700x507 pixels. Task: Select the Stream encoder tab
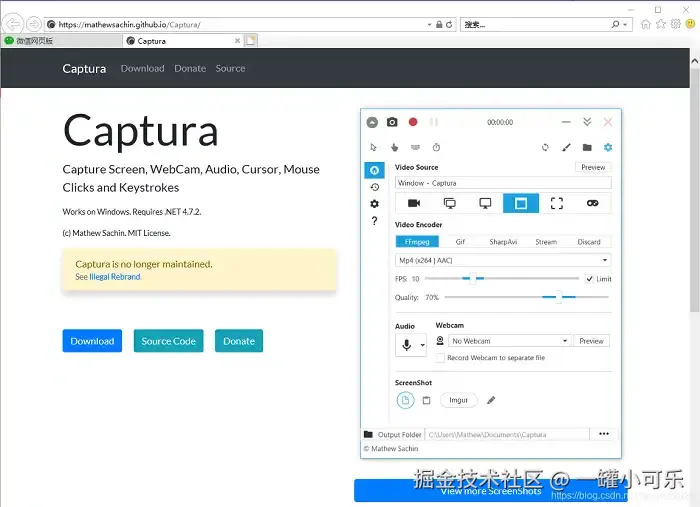[546, 242]
